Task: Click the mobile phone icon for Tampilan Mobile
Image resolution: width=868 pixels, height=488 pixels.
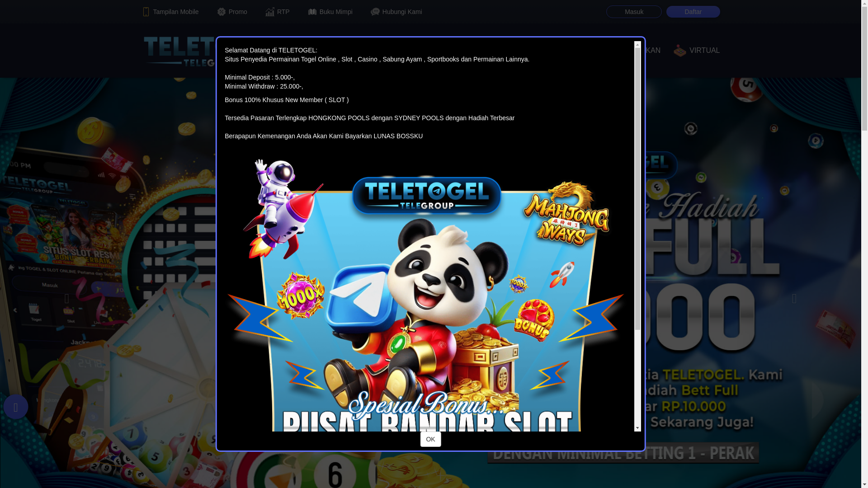Action: 146,12
